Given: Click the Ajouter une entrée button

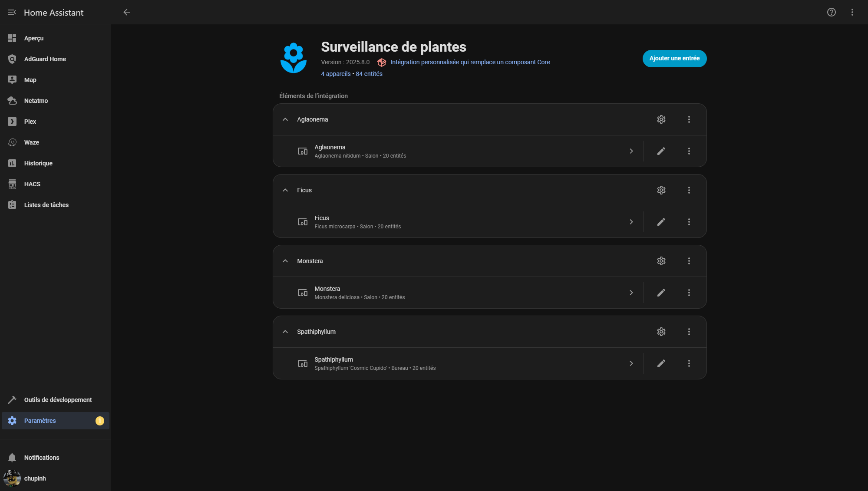Looking at the screenshot, I should click(x=674, y=59).
